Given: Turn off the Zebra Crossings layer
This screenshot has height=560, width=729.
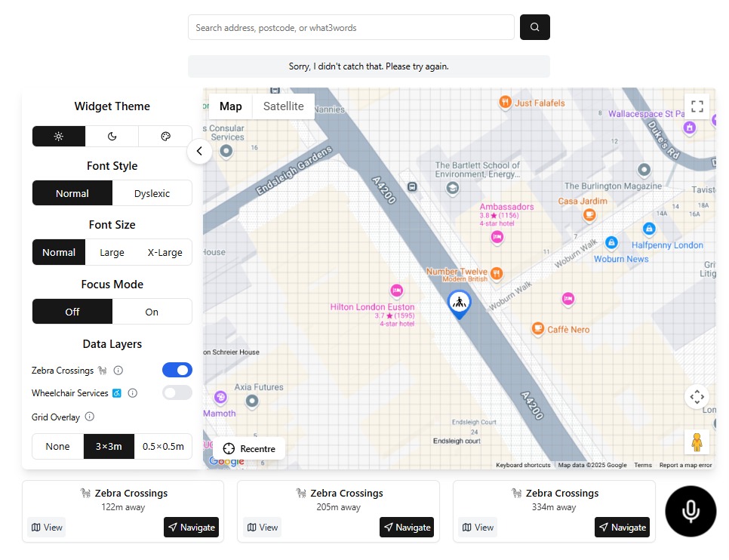Looking at the screenshot, I should point(177,371).
